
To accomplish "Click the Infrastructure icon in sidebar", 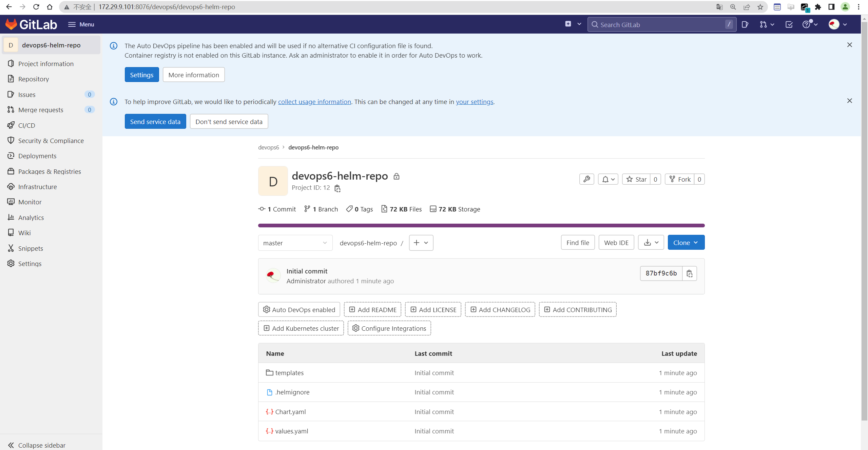I will point(11,186).
